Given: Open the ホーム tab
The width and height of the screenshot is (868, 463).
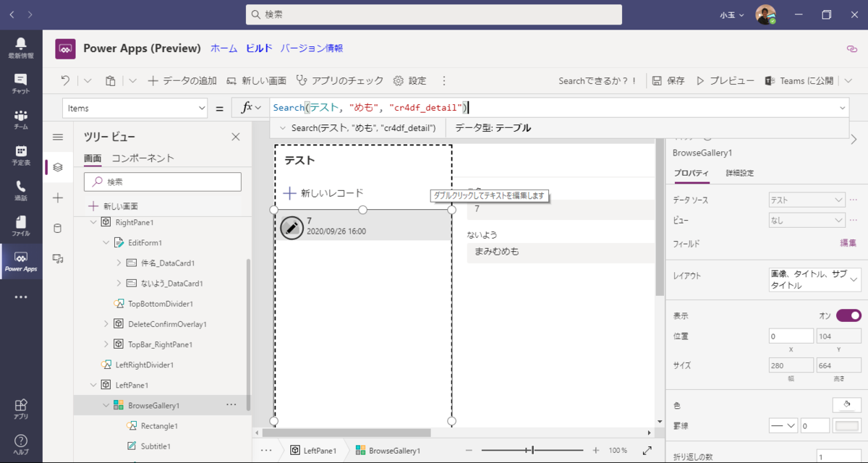Looking at the screenshot, I should click(x=224, y=48).
